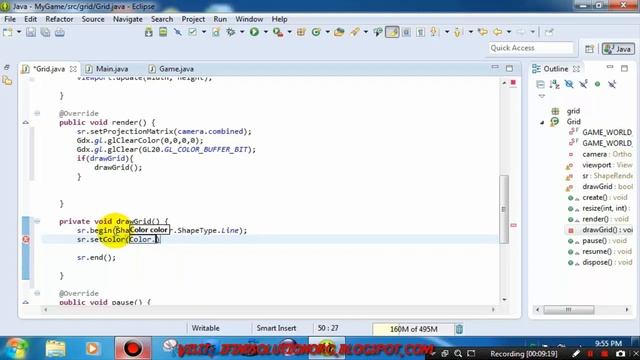Toggle Mark Occurrences in the toolbar
This screenshot has height=360, width=640.
392,32
